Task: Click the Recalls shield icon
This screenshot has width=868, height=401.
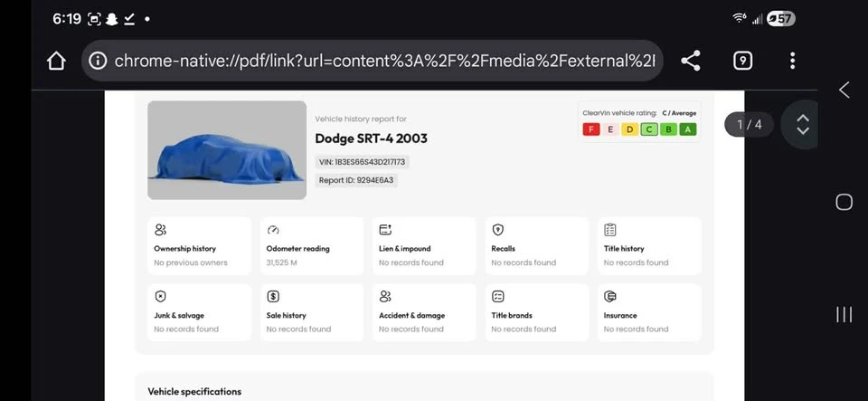Action: [x=497, y=230]
